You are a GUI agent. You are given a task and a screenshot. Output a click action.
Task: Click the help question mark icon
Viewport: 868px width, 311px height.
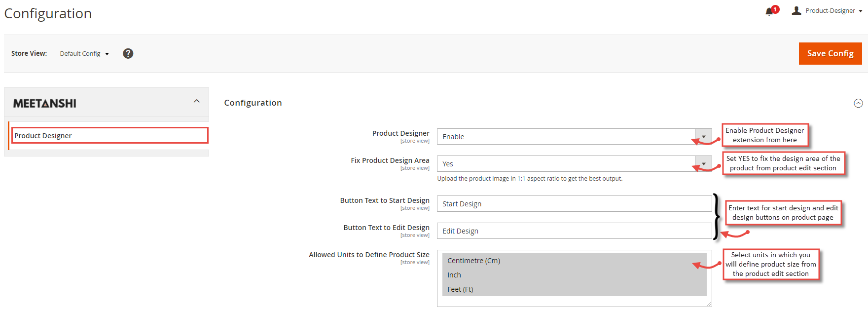coord(128,53)
